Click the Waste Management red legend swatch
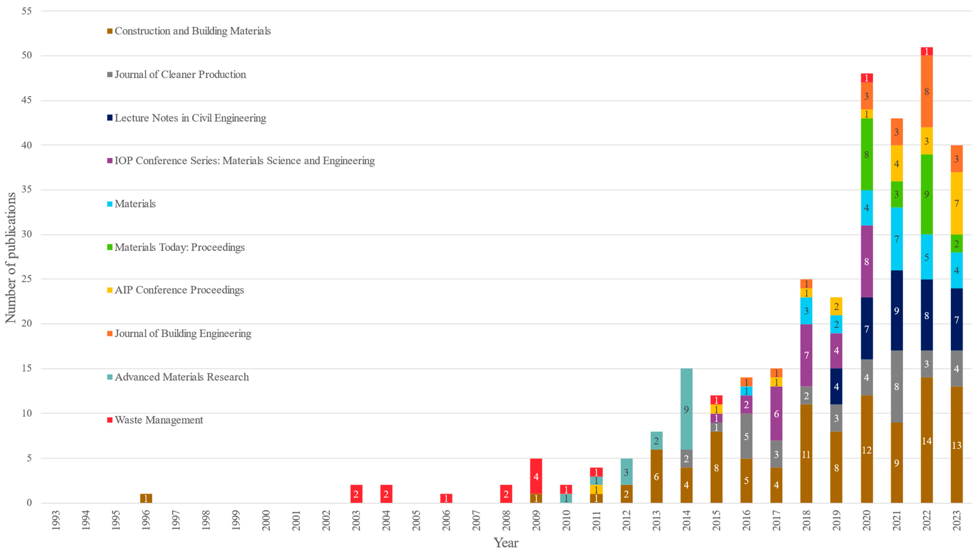Image resolution: width=980 pixels, height=554 pixels. click(110, 420)
